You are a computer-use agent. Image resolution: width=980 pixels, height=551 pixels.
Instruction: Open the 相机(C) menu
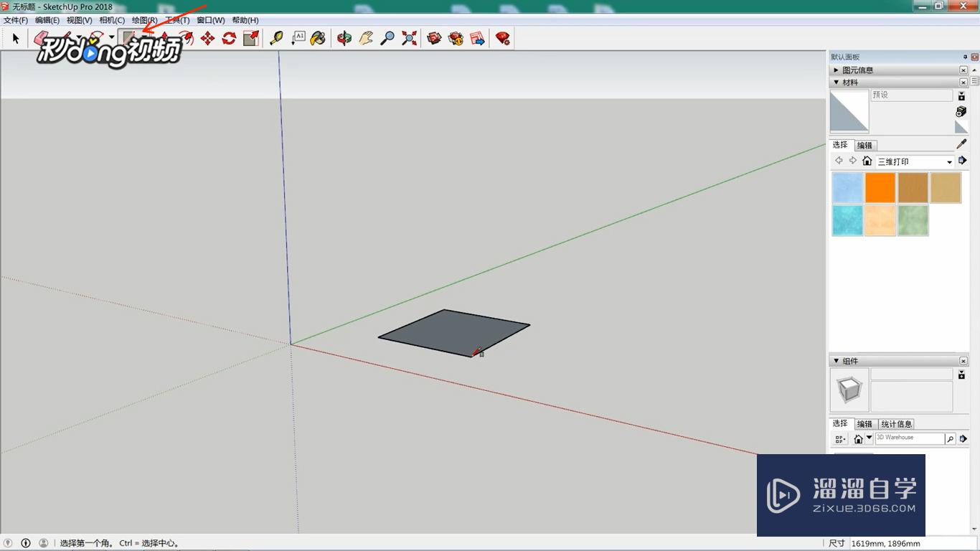click(112, 20)
